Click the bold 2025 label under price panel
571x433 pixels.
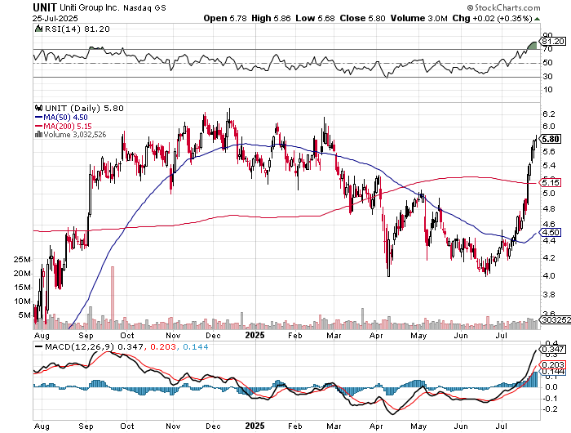pyautogui.click(x=255, y=335)
